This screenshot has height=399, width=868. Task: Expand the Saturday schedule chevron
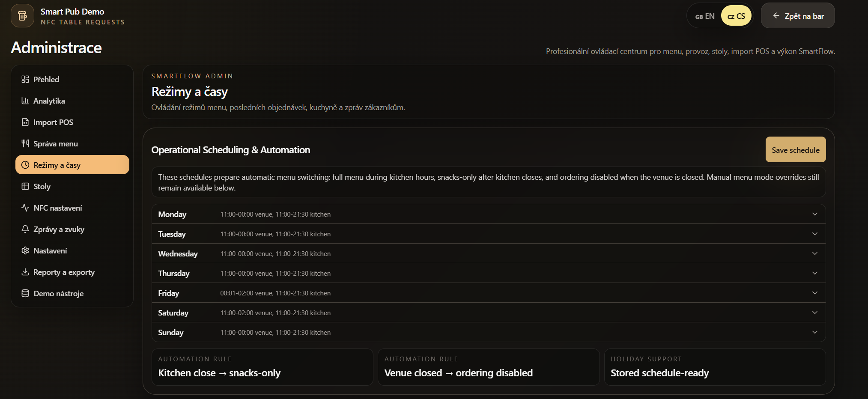coord(815,313)
